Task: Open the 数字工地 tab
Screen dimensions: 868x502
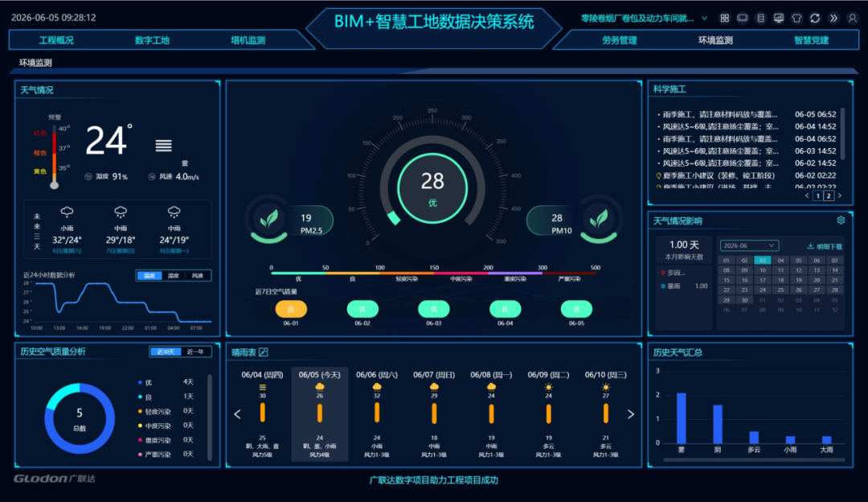Action: pyautogui.click(x=152, y=40)
